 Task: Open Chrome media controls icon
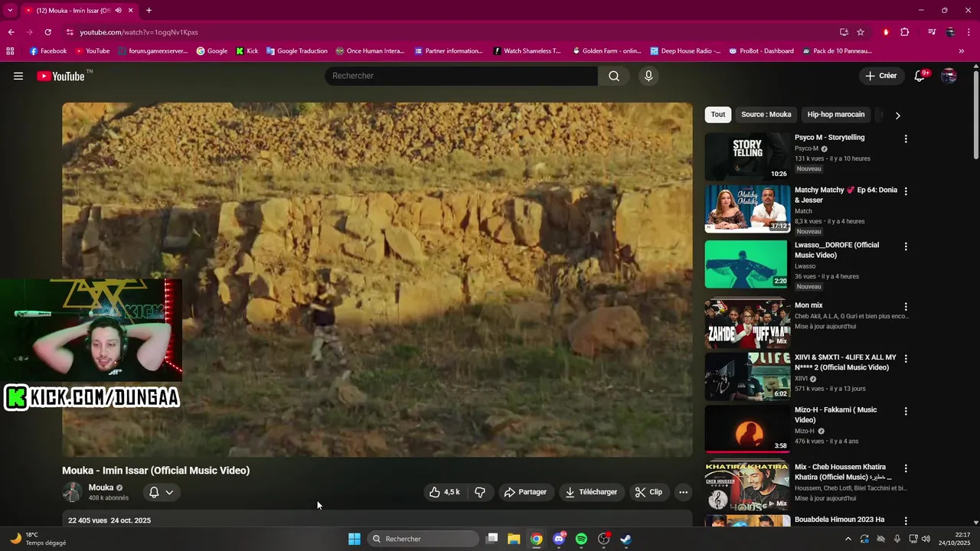coord(932,32)
